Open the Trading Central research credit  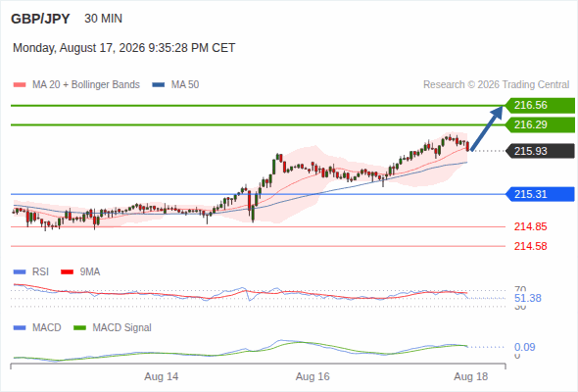tap(496, 85)
